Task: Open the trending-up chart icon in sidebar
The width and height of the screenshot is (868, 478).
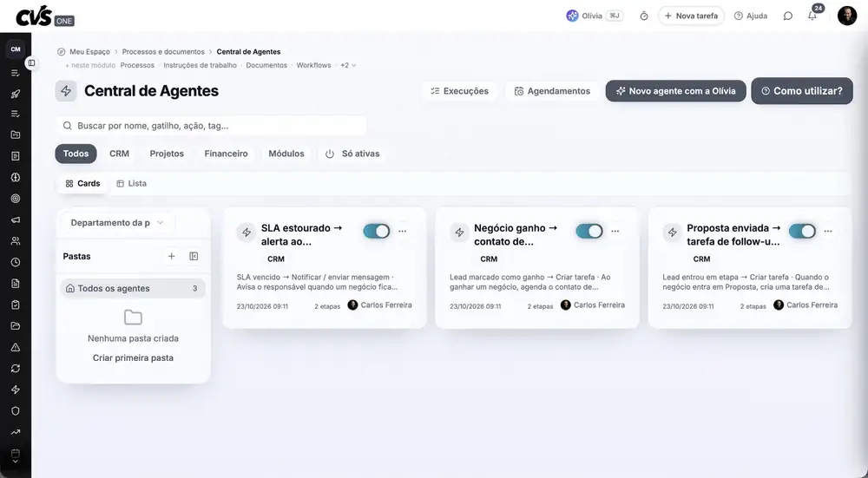Action: 16,432
